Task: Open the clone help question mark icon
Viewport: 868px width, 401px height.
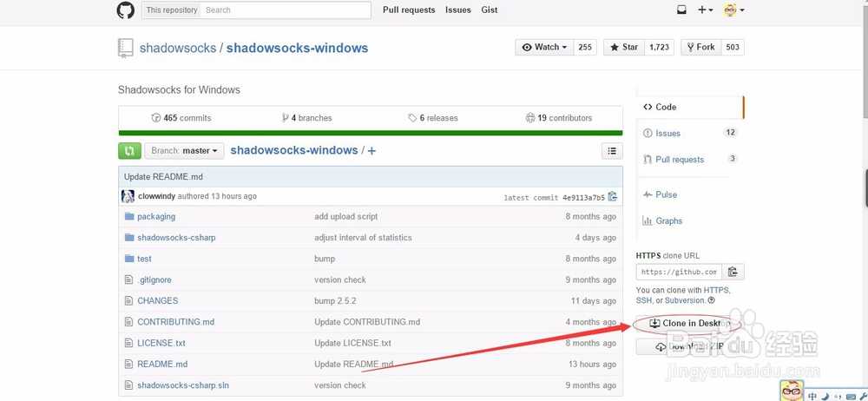Action: point(712,300)
